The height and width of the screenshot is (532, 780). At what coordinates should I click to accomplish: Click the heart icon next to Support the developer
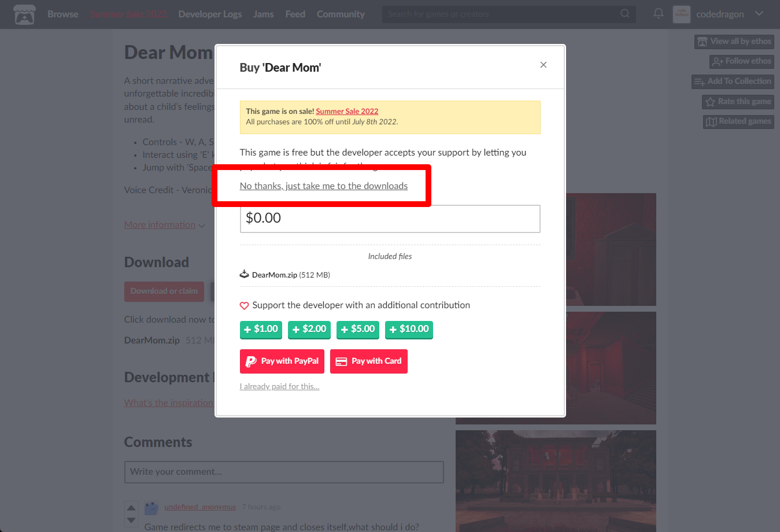click(x=244, y=305)
